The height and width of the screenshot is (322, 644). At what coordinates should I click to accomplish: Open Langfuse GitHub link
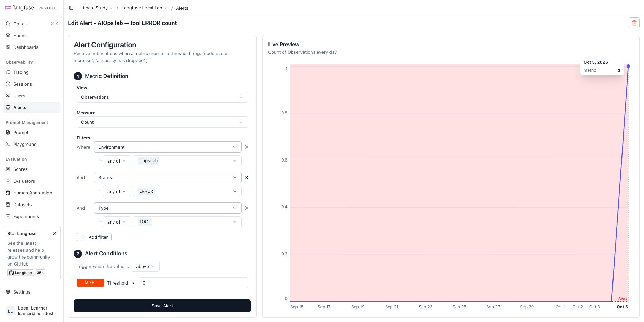21,273
